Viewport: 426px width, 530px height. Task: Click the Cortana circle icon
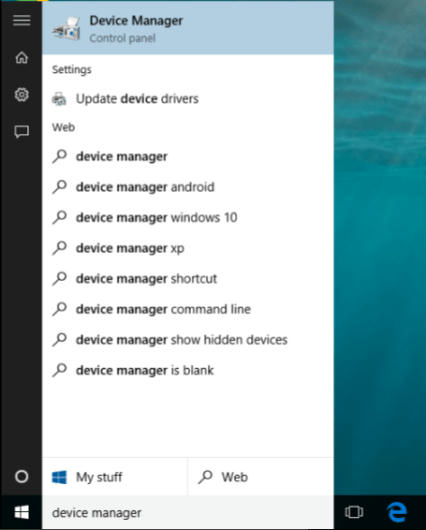[x=21, y=477]
